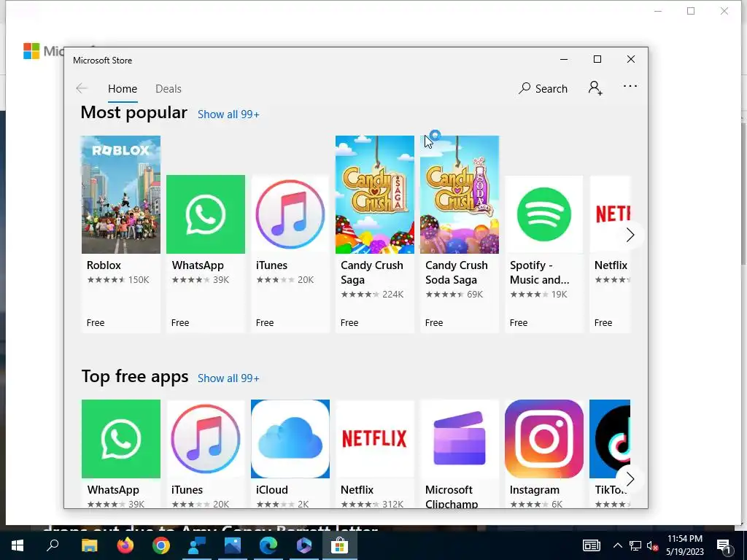Image resolution: width=747 pixels, height=560 pixels.
Task: Close the Microsoft Store window
Action: 631,59
